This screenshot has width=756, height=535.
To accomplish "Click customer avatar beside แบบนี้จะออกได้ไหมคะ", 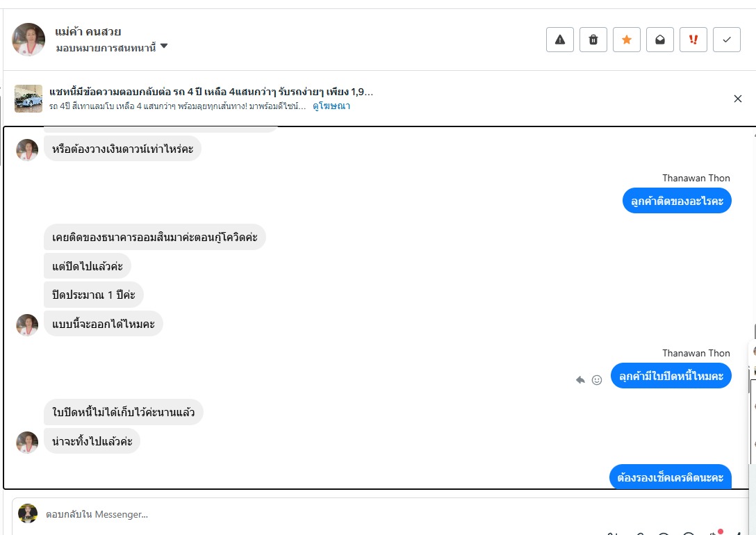I will (x=27, y=324).
